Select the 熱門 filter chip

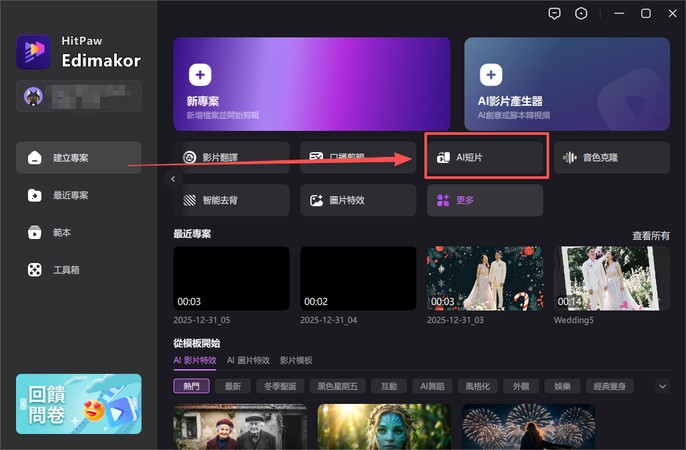point(192,386)
